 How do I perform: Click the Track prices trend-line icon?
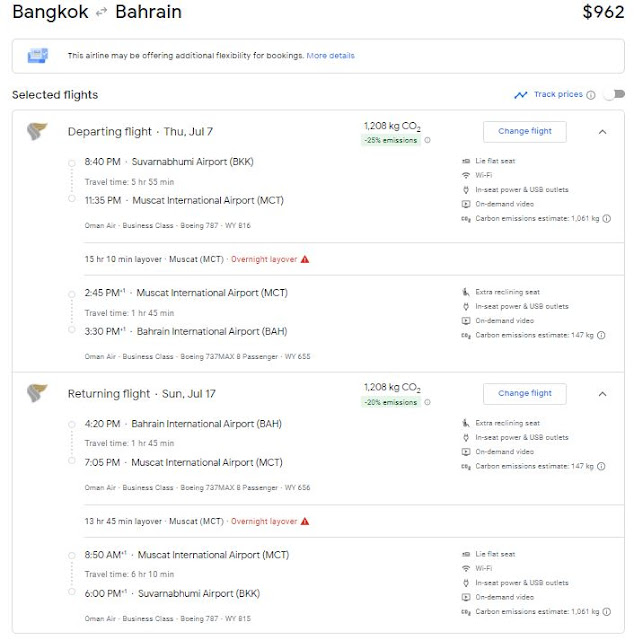[520, 95]
